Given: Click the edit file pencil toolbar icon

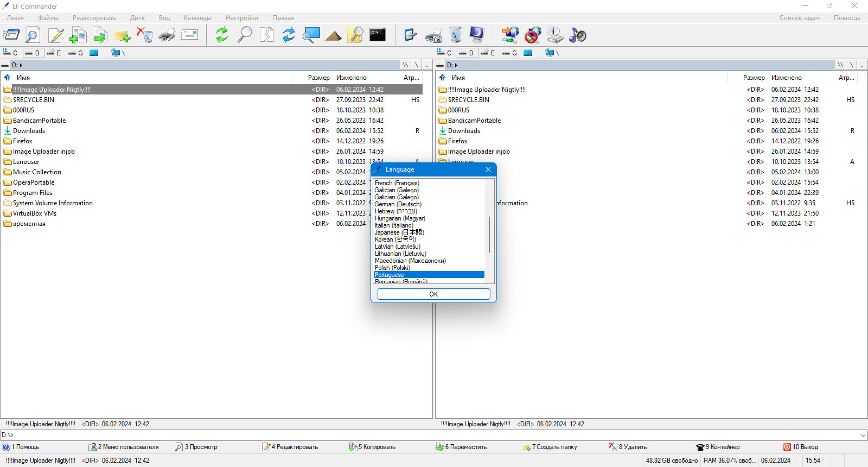Looking at the screenshot, I should [x=56, y=35].
